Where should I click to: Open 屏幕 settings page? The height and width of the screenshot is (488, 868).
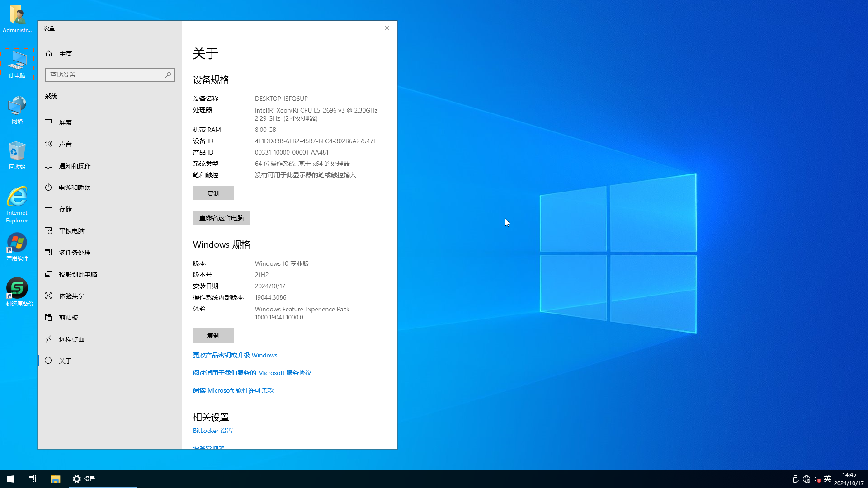pos(110,122)
